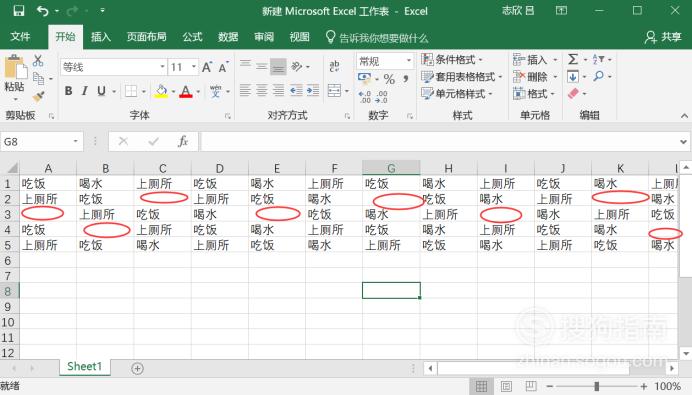This screenshot has width=692, height=395.
Task: Open the font name dropdown 等线
Action: coord(162,67)
